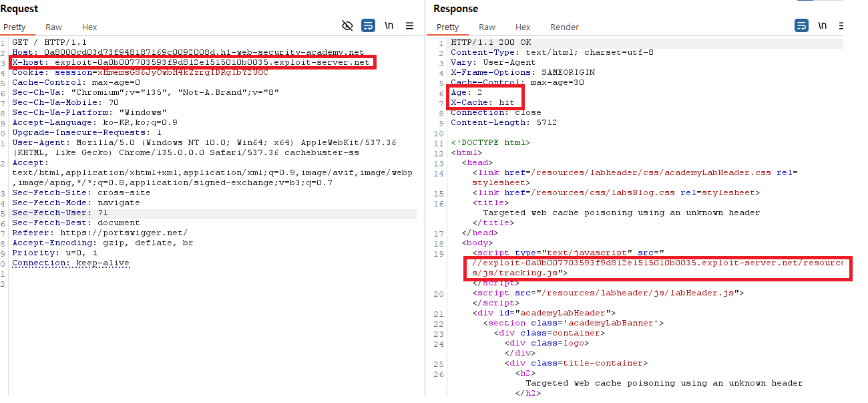Select the Response Pretty tab
This screenshot has width=868, height=403.
[447, 27]
